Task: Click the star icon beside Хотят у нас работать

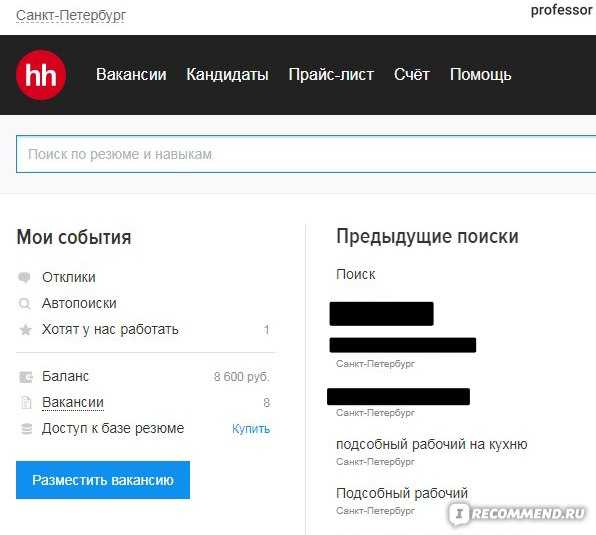Action: (x=25, y=329)
